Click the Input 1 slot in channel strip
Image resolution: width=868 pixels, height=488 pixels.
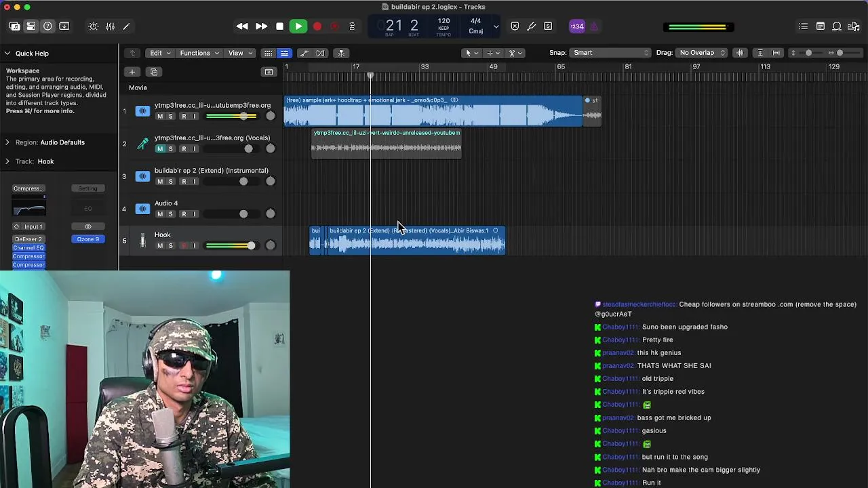coord(28,226)
